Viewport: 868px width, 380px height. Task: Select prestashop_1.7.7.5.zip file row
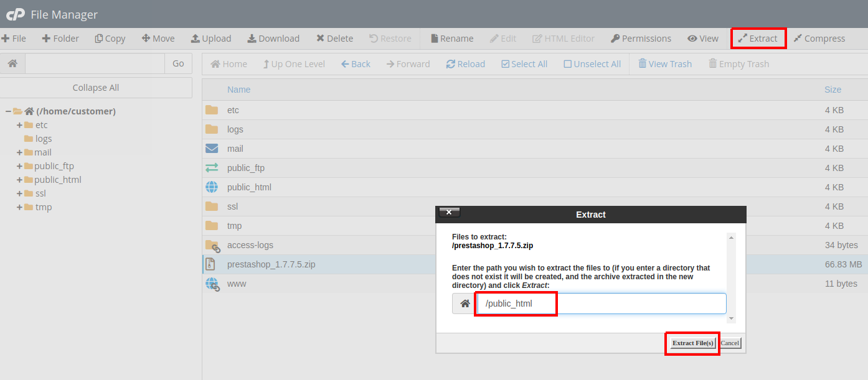(x=271, y=264)
